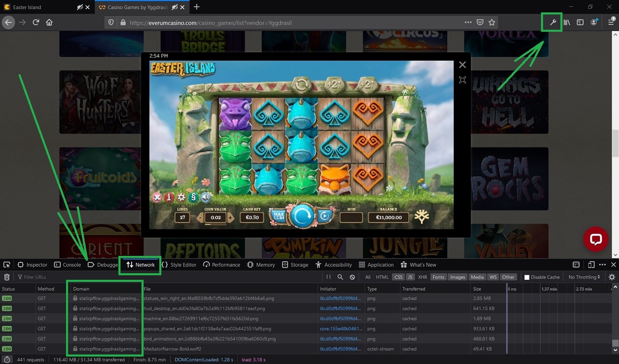Open the live chat bubble
This screenshot has width=619, height=364.
(x=595, y=239)
